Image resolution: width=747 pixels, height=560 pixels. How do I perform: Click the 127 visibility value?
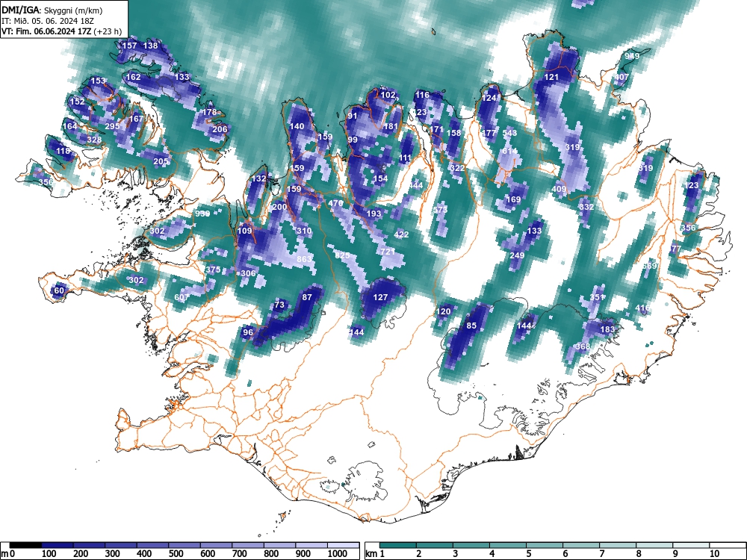tap(380, 297)
